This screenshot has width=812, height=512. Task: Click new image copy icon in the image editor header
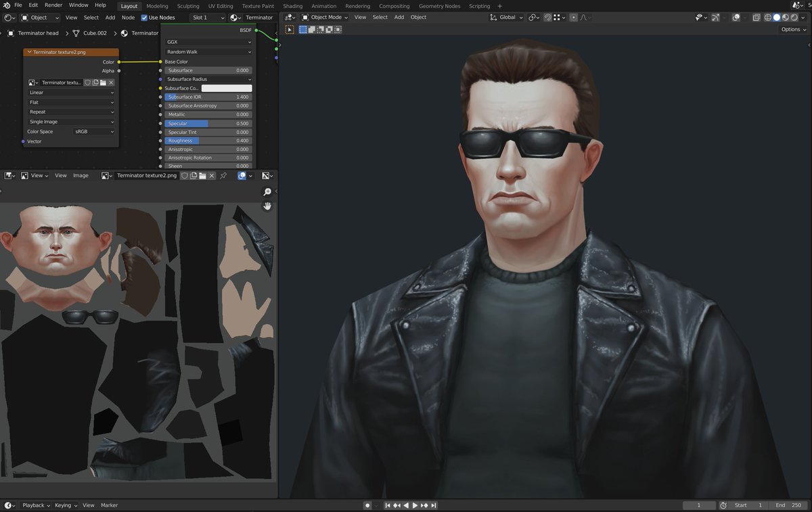pyautogui.click(x=194, y=176)
